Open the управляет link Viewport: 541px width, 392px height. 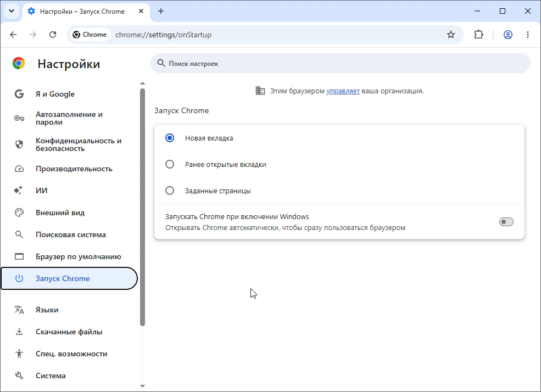(x=343, y=91)
